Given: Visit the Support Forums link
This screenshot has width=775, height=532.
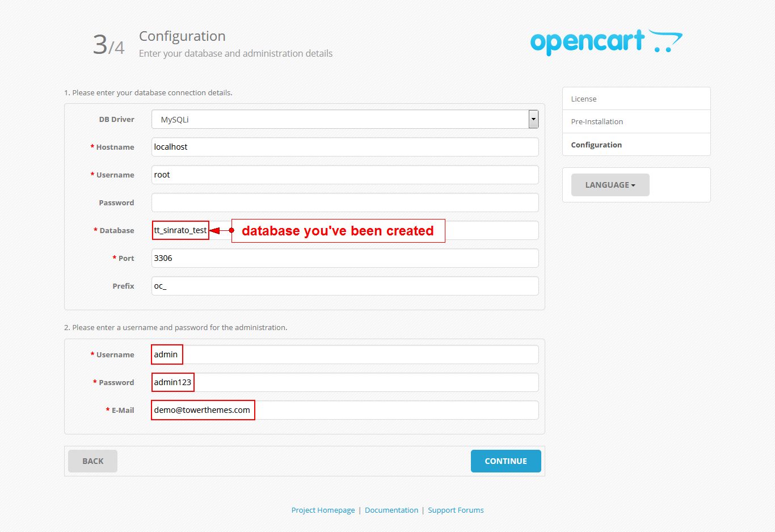Looking at the screenshot, I should pos(456,510).
